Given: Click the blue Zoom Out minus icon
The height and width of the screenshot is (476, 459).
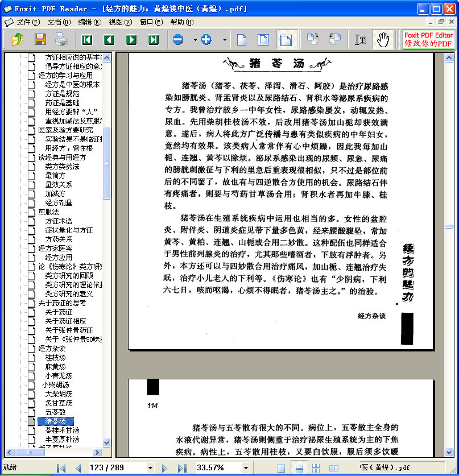Looking at the screenshot, I should tap(178, 40).
